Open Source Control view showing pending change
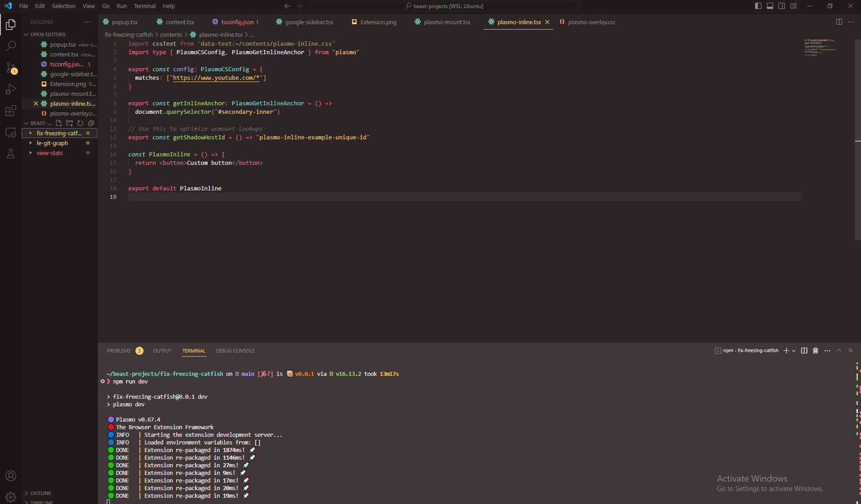 (11, 68)
